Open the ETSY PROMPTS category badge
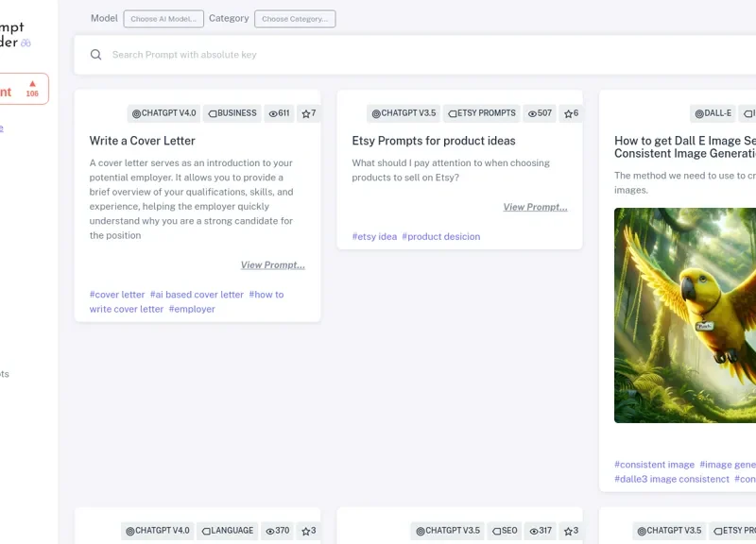Image resolution: width=756 pixels, height=544 pixels. [x=481, y=113]
